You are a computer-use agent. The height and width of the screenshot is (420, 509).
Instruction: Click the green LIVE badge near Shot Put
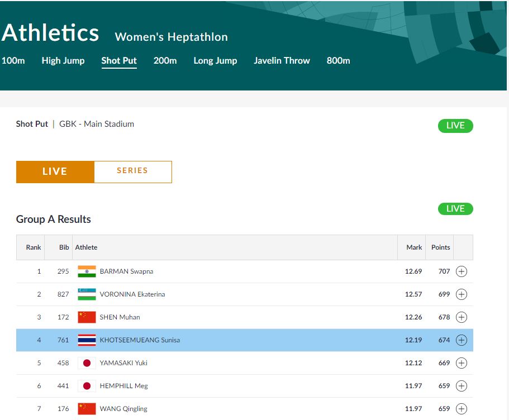(x=455, y=126)
